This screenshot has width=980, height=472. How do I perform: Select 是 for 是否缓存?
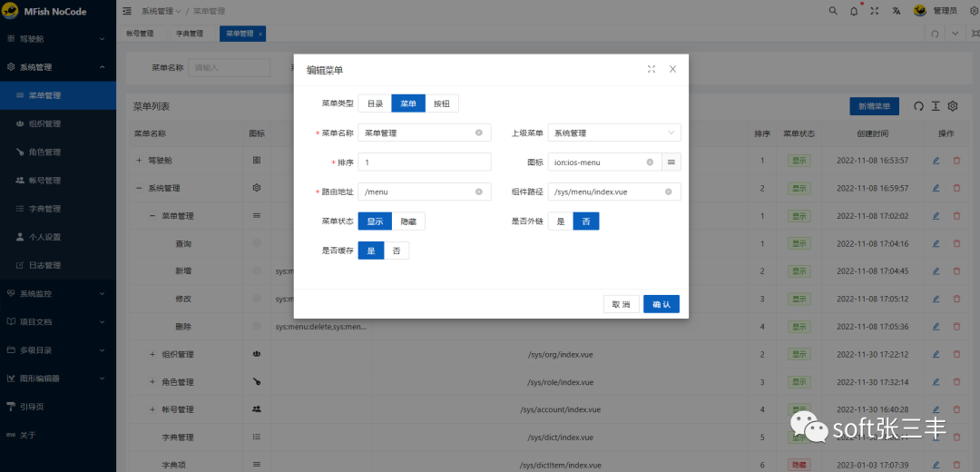pyautogui.click(x=371, y=251)
